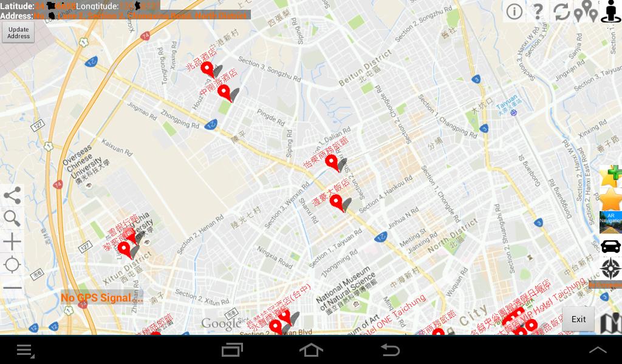Open the question mark help icon
This screenshot has height=364, width=622.
pos(538,12)
